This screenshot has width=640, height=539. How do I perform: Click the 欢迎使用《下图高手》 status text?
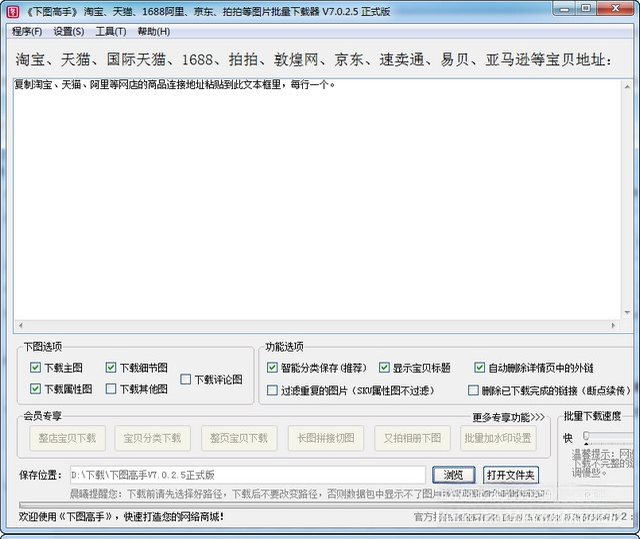pos(121,517)
